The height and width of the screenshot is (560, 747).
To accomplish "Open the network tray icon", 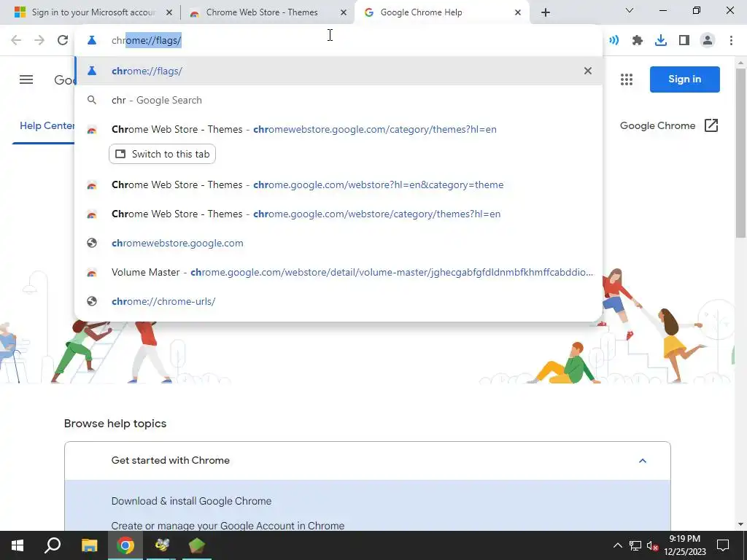I will coord(635,545).
